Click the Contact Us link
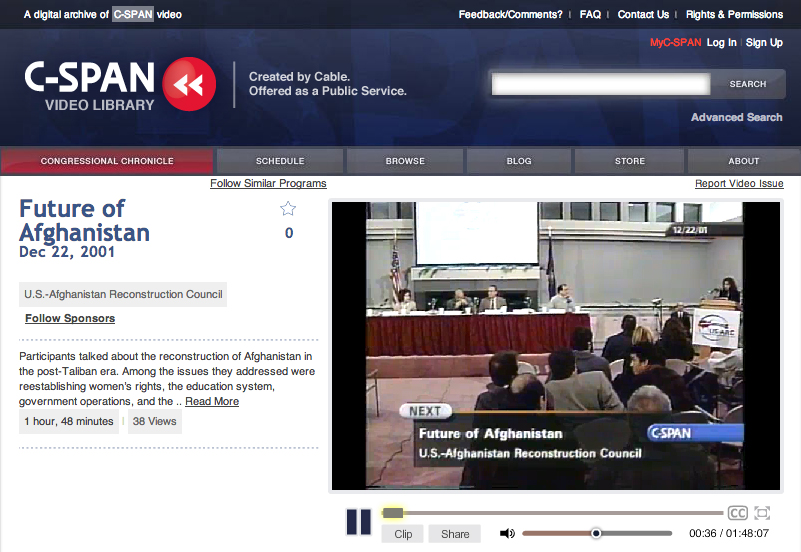This screenshot has height=552, width=801. tap(643, 14)
